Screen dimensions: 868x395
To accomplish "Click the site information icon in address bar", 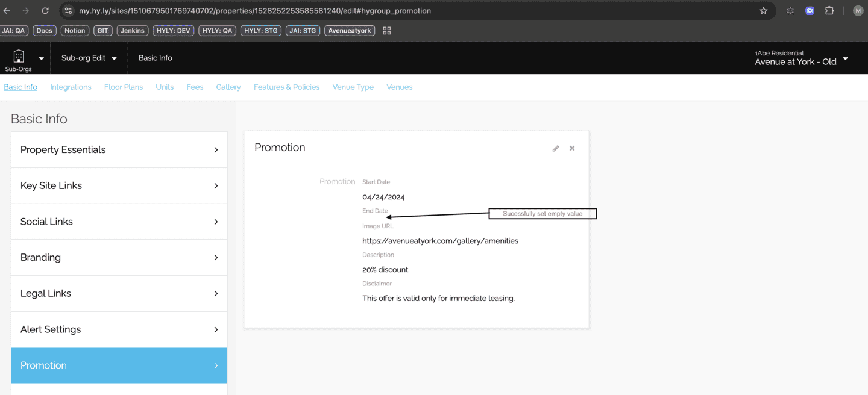I will point(68,11).
